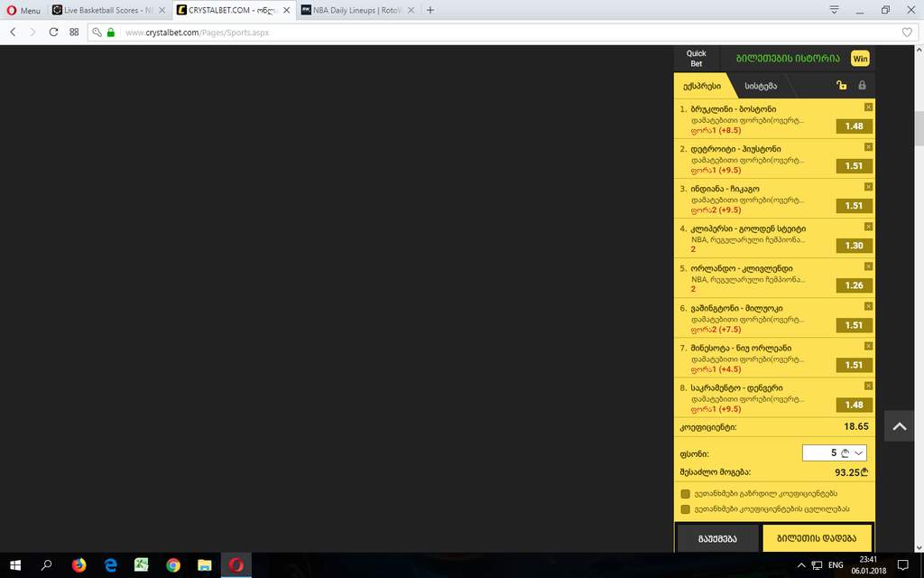Click the green secure padlock icon
The width and height of the screenshot is (924, 578).
(111, 33)
